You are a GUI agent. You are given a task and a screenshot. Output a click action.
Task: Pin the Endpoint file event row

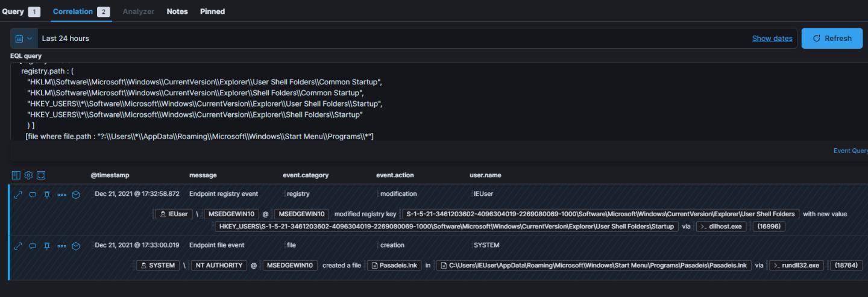(x=47, y=246)
